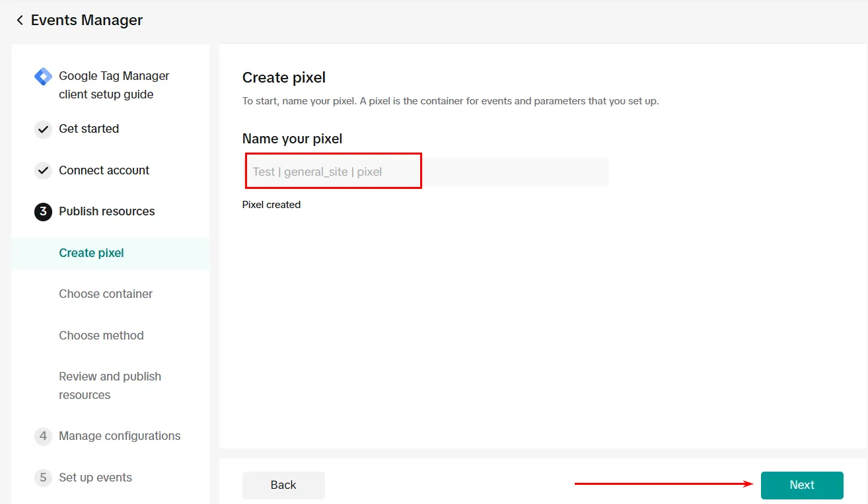Click the 'Pixel created' status text

point(271,205)
